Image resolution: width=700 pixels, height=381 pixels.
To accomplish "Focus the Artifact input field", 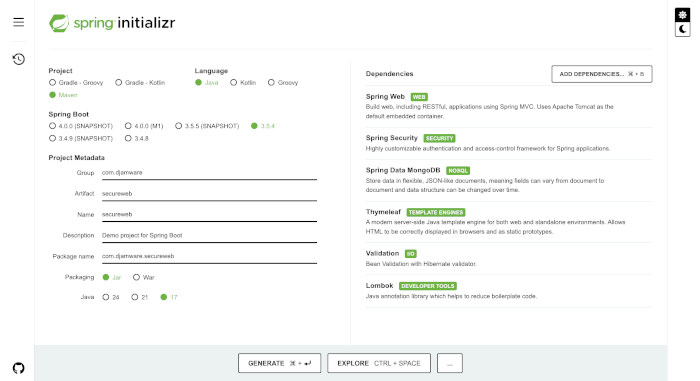I will pyautogui.click(x=209, y=194).
